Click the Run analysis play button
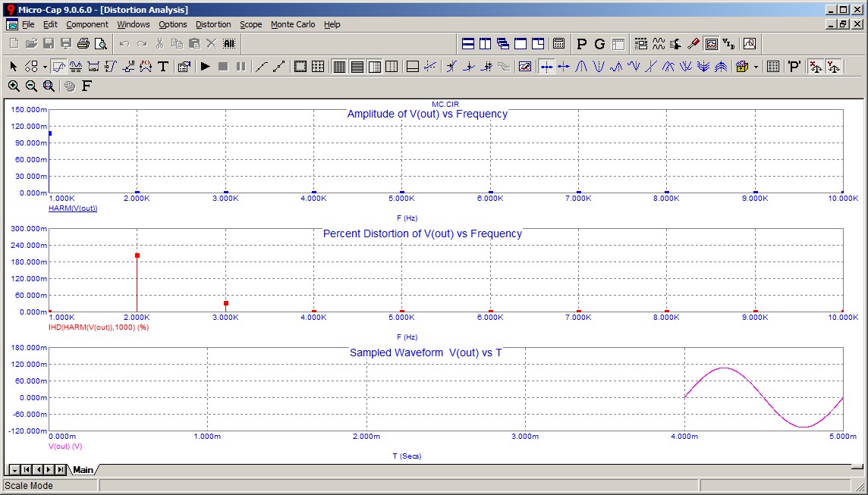The width and height of the screenshot is (868, 495). click(x=205, y=67)
